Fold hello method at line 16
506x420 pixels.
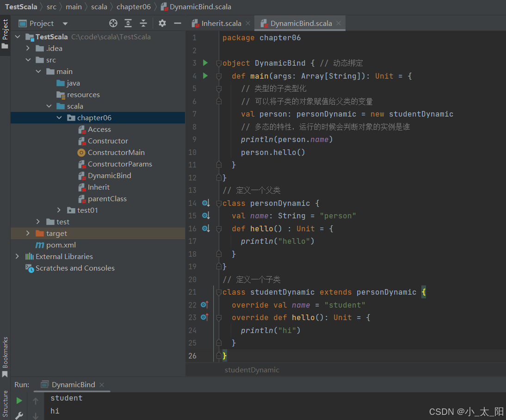click(x=219, y=229)
